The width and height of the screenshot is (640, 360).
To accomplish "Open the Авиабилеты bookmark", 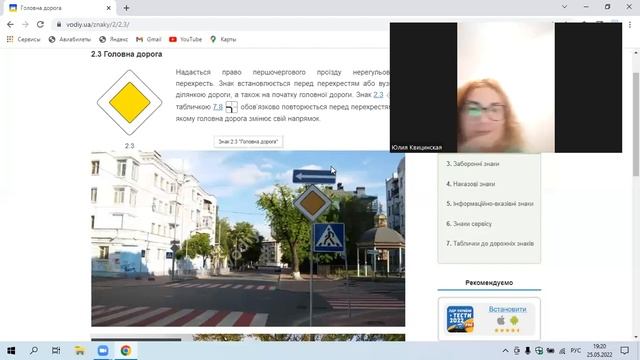I will click(69, 39).
